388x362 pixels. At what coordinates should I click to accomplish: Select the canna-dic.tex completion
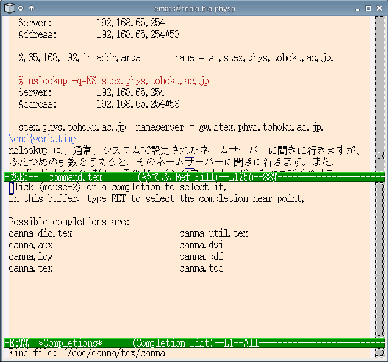pyautogui.click(x=40, y=233)
